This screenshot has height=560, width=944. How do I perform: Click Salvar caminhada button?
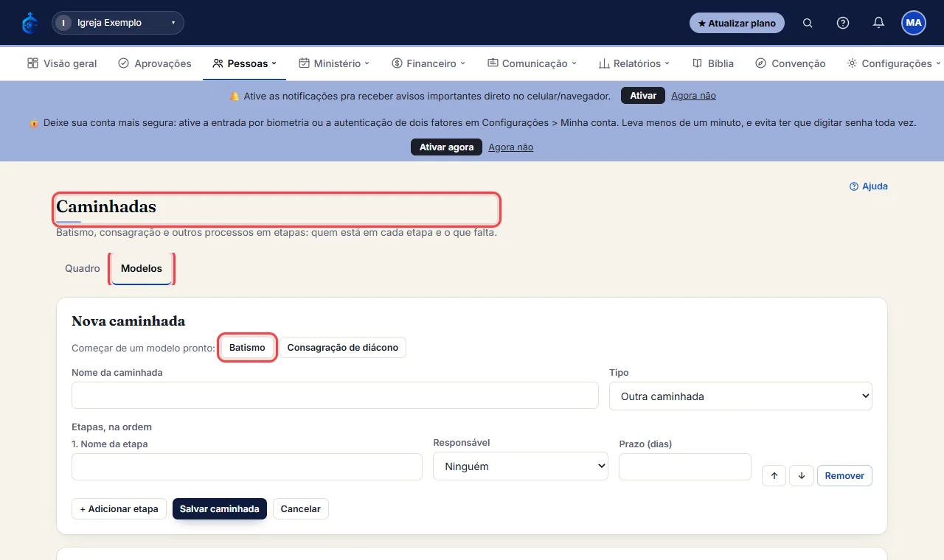point(220,509)
